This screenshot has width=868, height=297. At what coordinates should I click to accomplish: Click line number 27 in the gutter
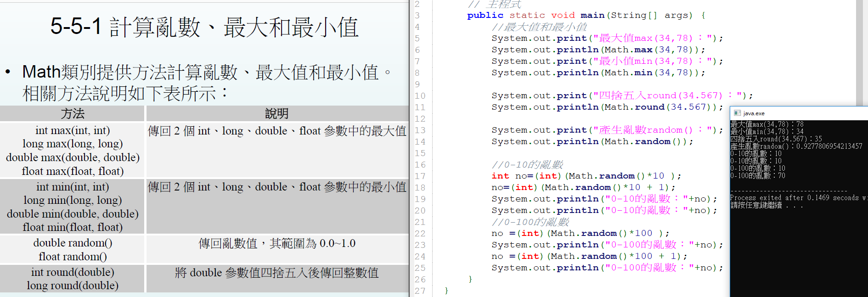point(420,291)
